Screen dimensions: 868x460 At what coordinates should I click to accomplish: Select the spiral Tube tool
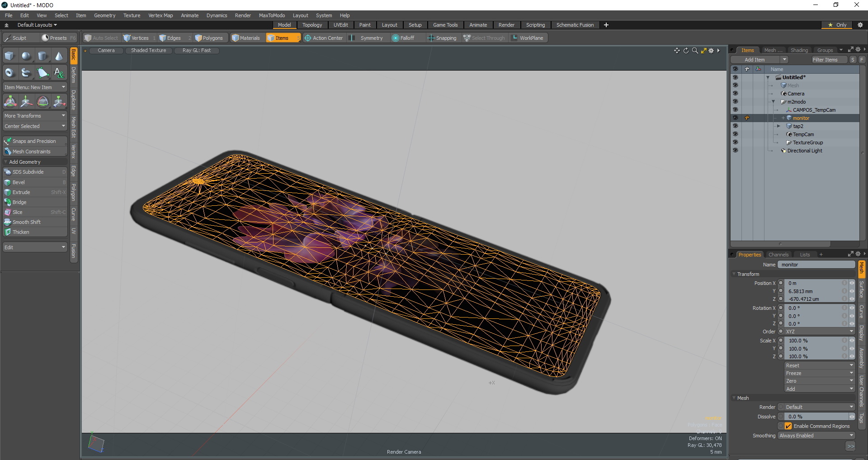click(26, 72)
